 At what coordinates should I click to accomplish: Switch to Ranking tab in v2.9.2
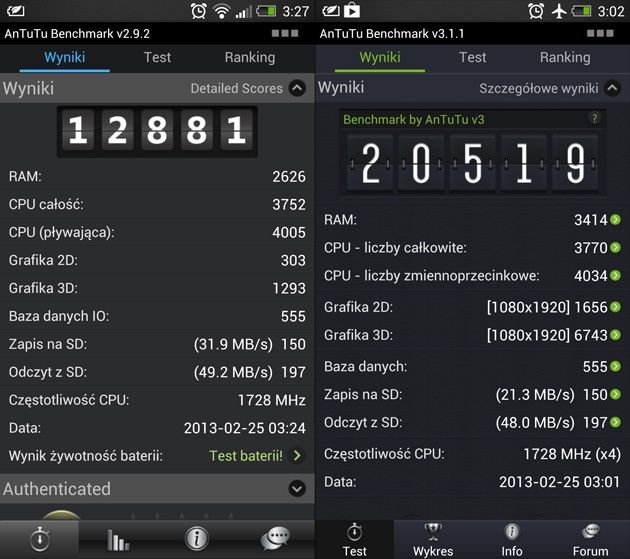point(250,57)
